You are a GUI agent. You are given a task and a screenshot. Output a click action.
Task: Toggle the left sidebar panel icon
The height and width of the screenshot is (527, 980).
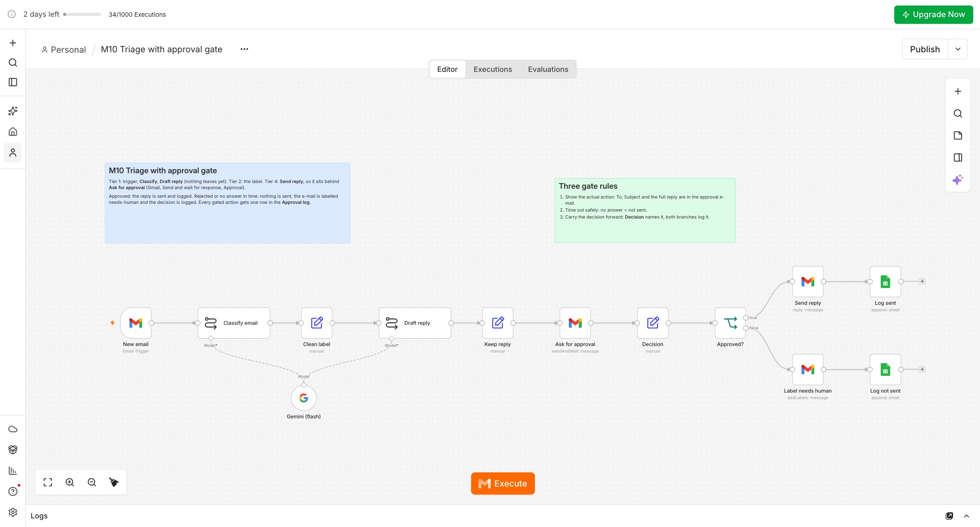pyautogui.click(x=13, y=82)
